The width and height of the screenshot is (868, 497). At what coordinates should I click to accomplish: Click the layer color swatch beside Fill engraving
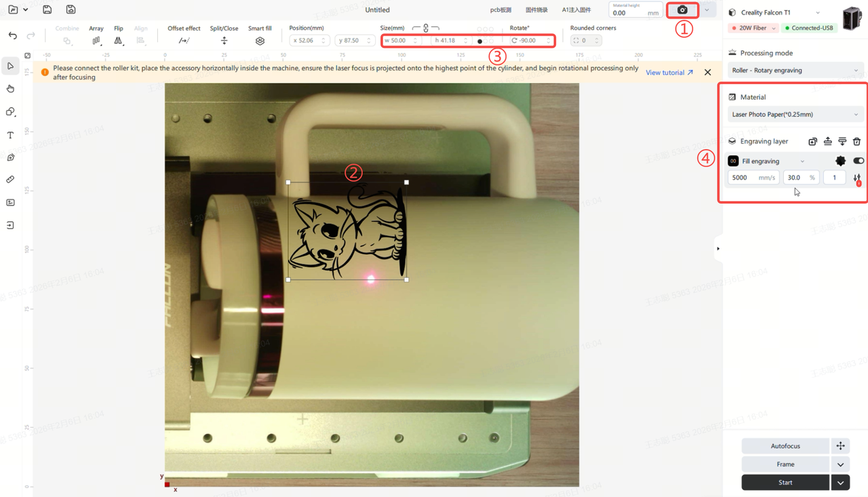733,161
